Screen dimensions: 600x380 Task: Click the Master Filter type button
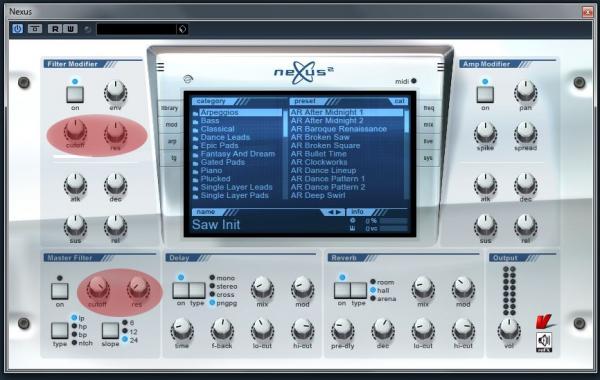point(60,331)
